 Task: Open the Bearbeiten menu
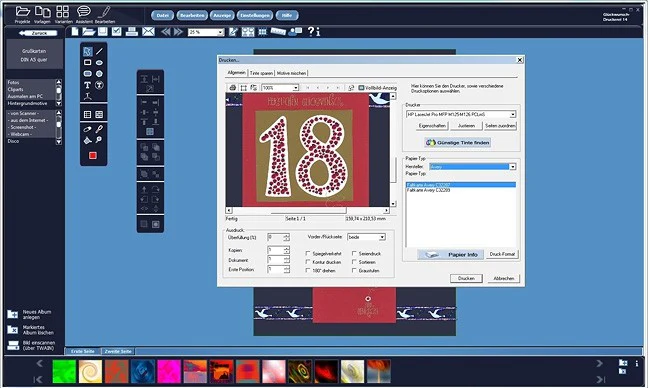[192, 15]
